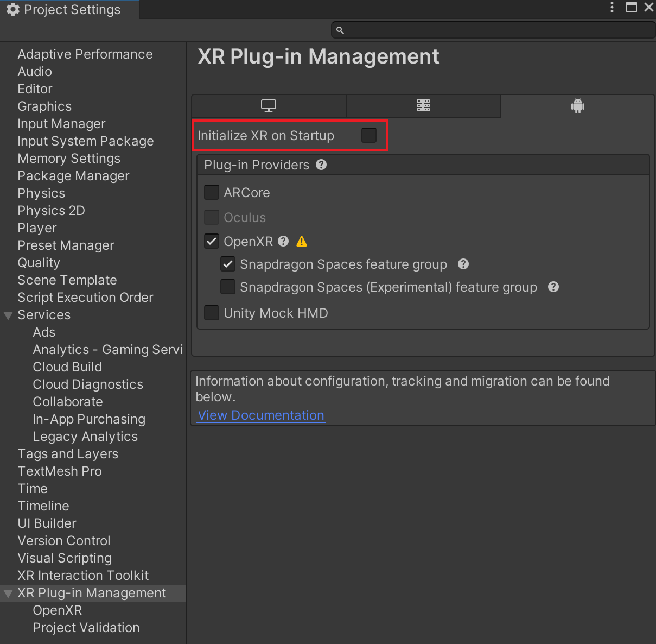Open In-App Purchasing settings

pyautogui.click(x=89, y=419)
